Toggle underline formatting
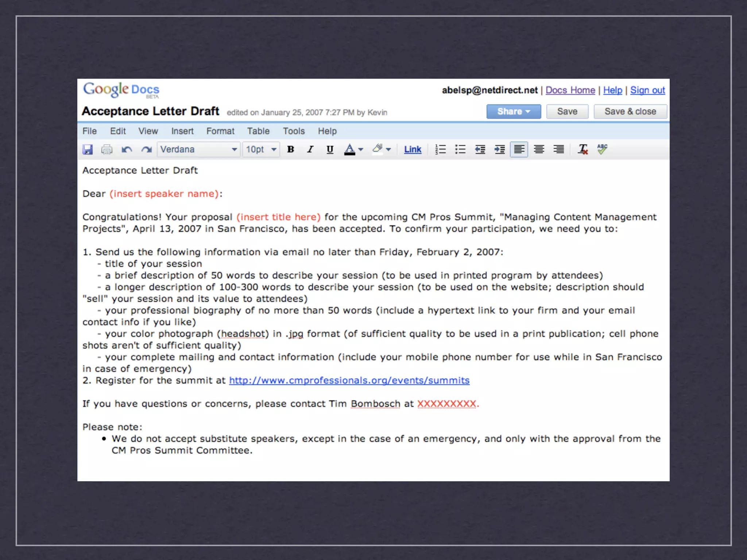Image resolution: width=747 pixels, height=560 pixels. 330,149
